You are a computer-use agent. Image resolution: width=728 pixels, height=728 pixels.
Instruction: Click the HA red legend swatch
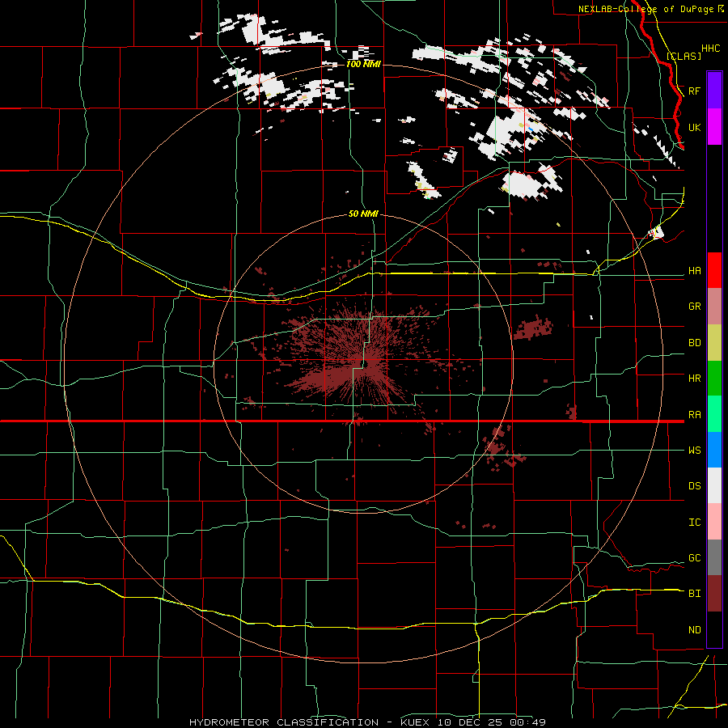click(x=714, y=270)
